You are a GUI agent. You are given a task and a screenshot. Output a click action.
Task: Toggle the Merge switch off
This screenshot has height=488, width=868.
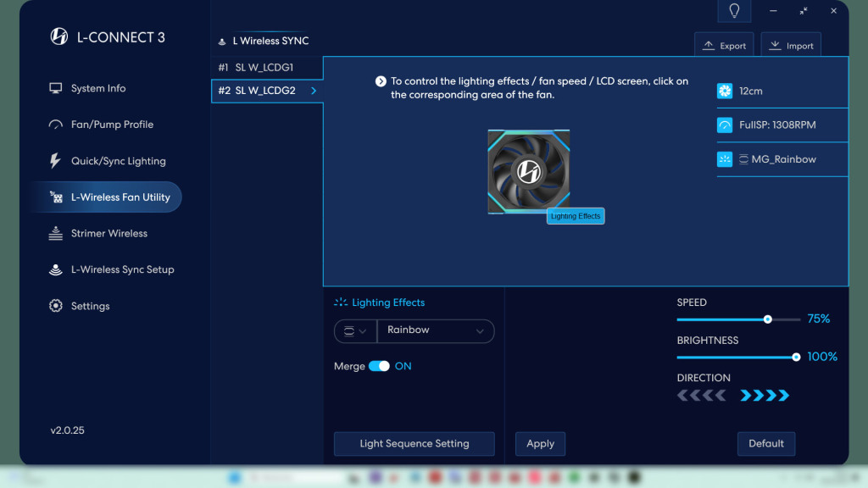[x=379, y=366]
